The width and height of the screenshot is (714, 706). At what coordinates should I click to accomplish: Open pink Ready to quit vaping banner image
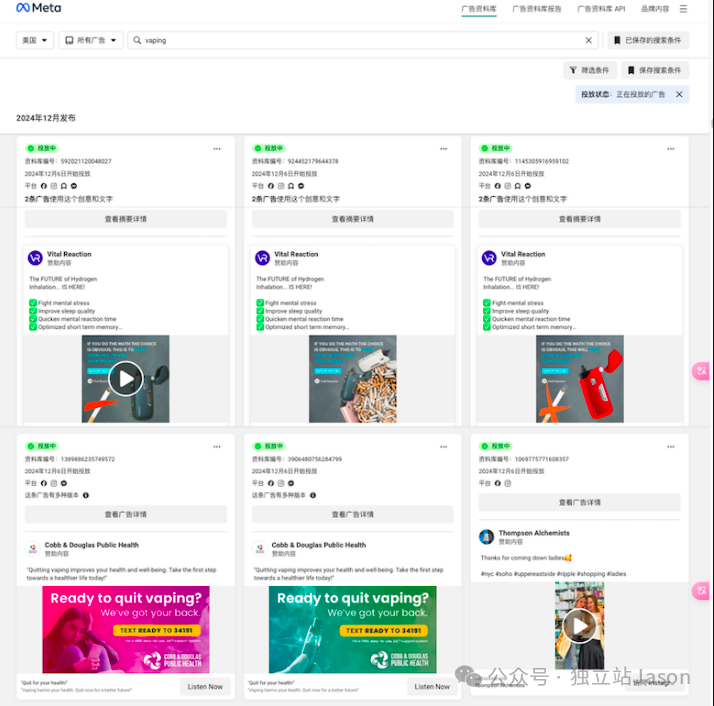tap(126, 629)
